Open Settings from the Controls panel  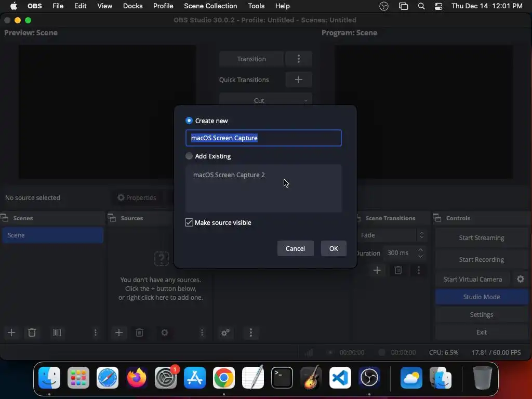pos(482,314)
